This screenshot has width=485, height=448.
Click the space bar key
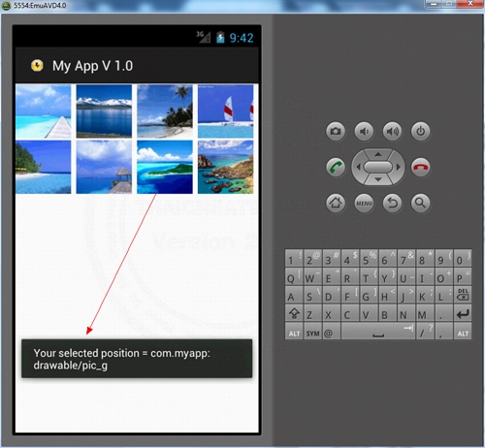(378, 332)
